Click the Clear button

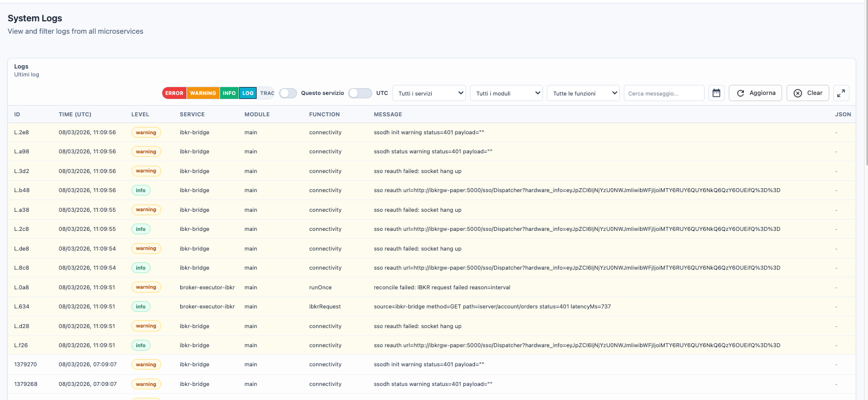click(808, 93)
